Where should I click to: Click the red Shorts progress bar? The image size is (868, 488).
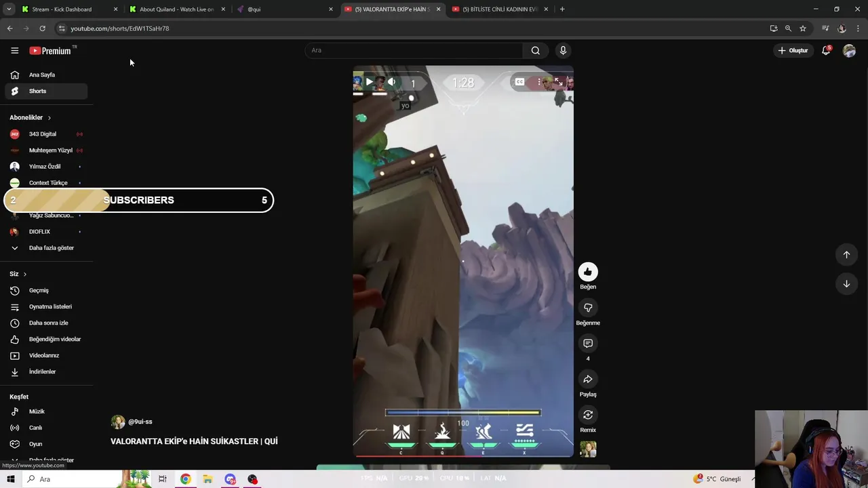(463, 456)
